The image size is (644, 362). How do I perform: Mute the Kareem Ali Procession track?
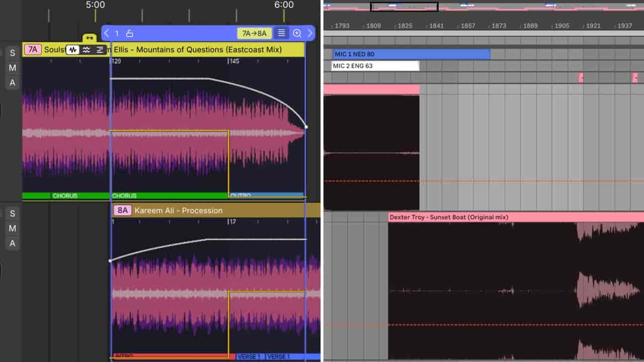click(x=13, y=228)
